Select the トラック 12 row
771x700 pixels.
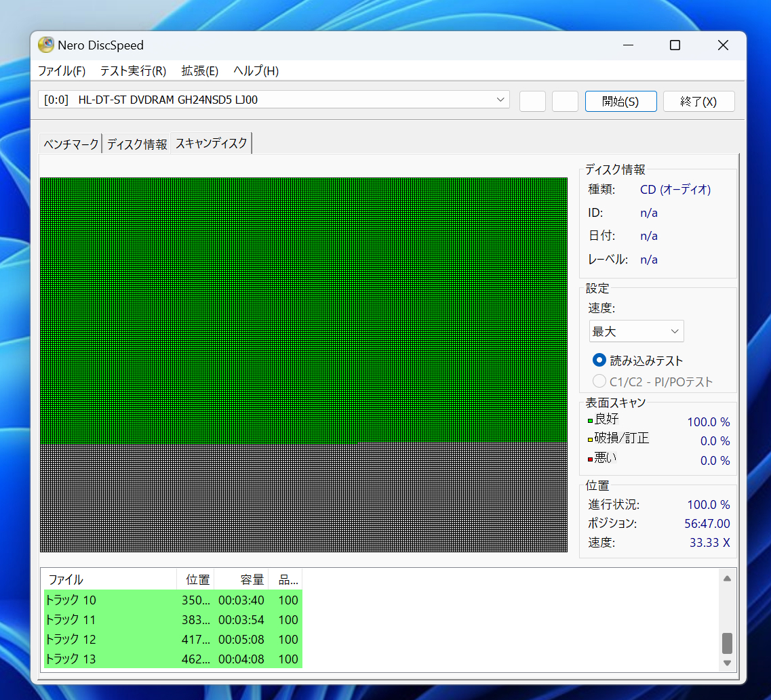173,639
